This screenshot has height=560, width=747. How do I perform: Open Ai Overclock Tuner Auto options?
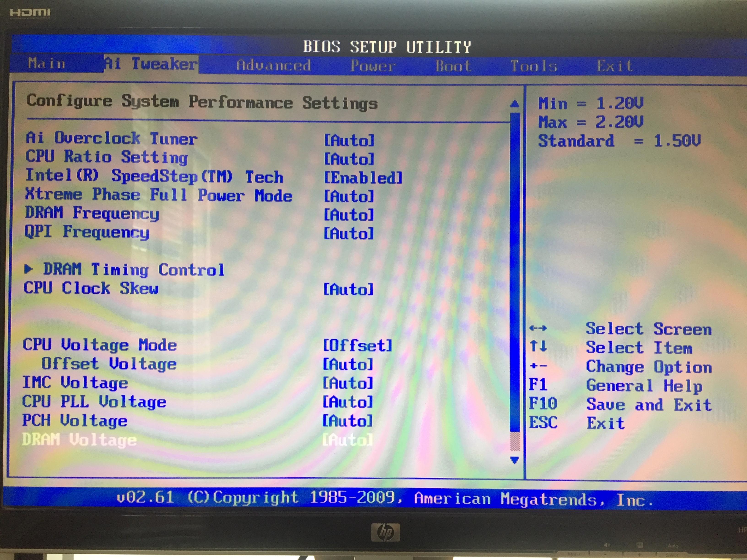point(349,141)
